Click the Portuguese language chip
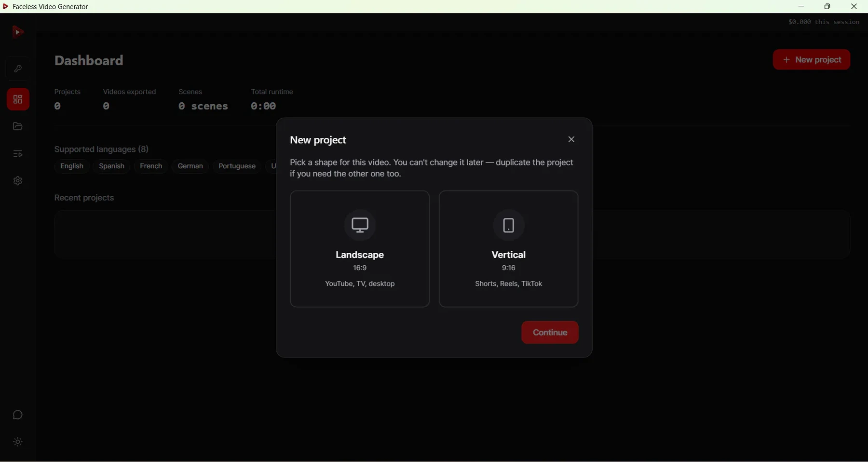 [237, 166]
